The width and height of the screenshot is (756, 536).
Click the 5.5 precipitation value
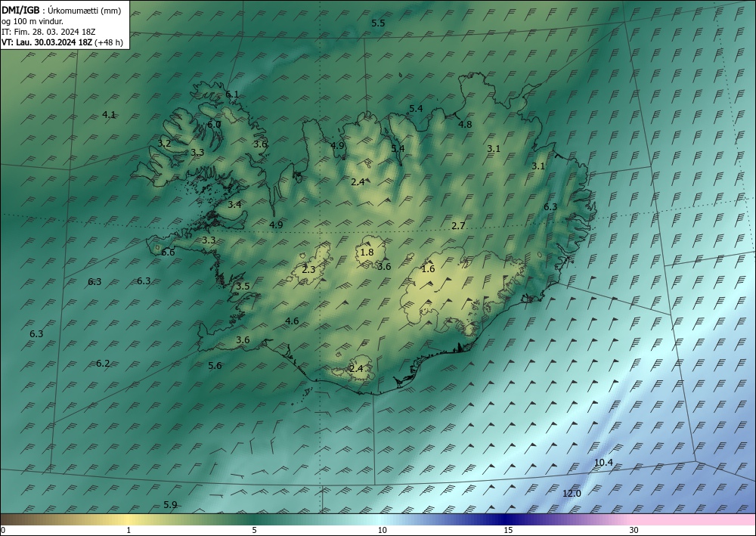pyautogui.click(x=378, y=23)
